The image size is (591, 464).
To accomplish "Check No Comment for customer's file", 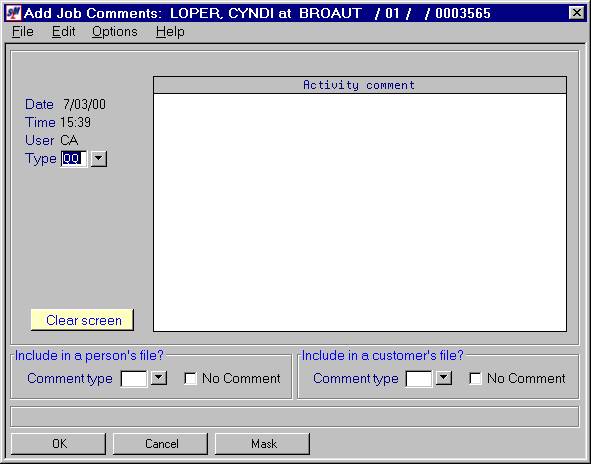I will [x=475, y=378].
